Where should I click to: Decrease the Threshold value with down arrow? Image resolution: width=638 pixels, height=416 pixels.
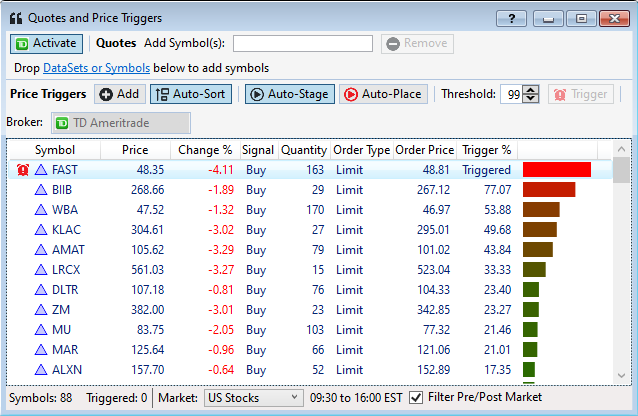point(531,99)
